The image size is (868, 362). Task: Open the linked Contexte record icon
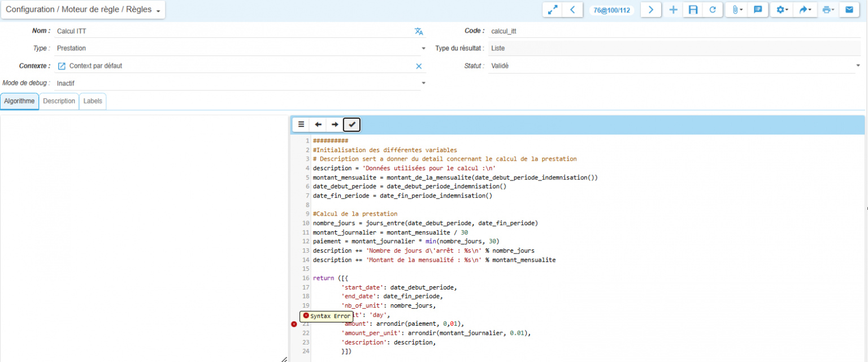tap(62, 66)
